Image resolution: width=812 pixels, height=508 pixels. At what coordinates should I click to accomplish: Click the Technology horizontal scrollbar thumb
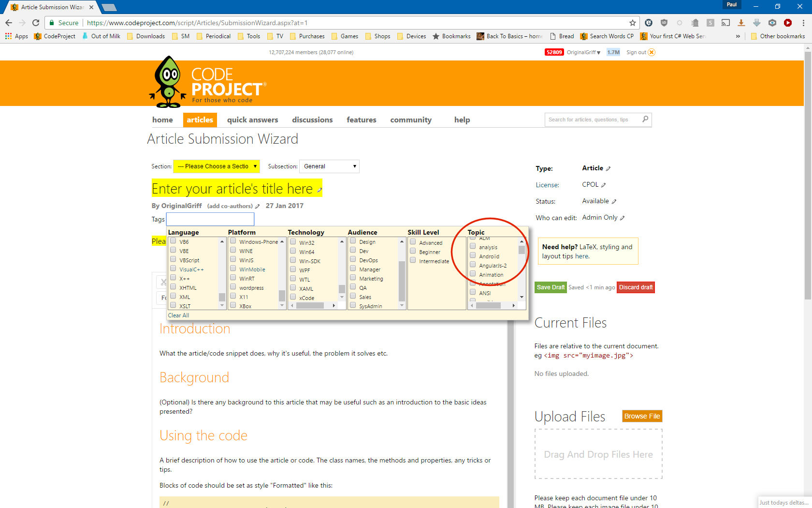(x=310, y=306)
